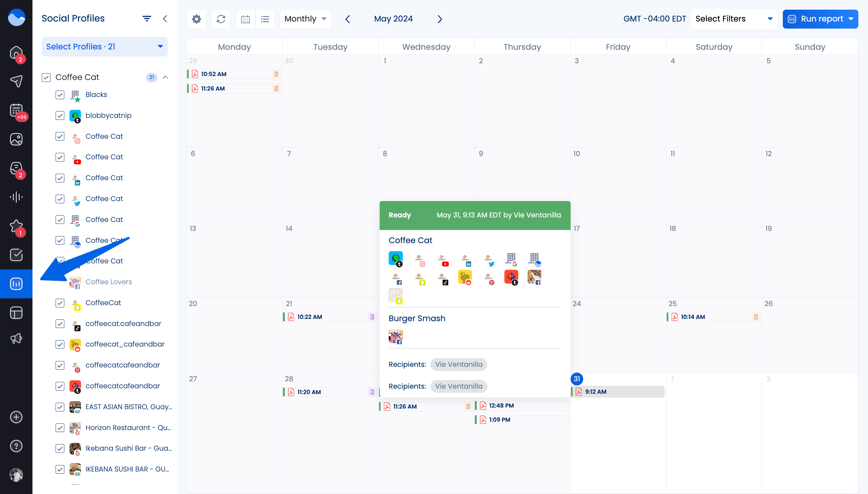Uncheck the blobbycatnip profile checkbox

click(x=60, y=116)
